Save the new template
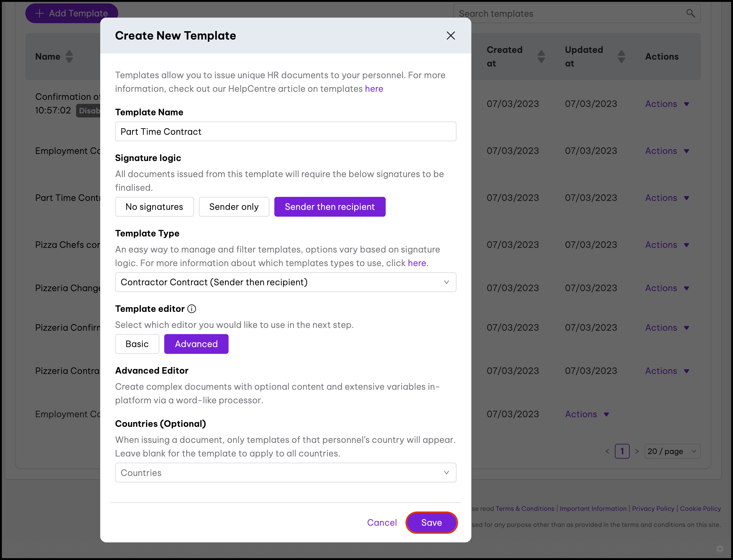Viewport: 733px width, 560px height. tap(431, 523)
